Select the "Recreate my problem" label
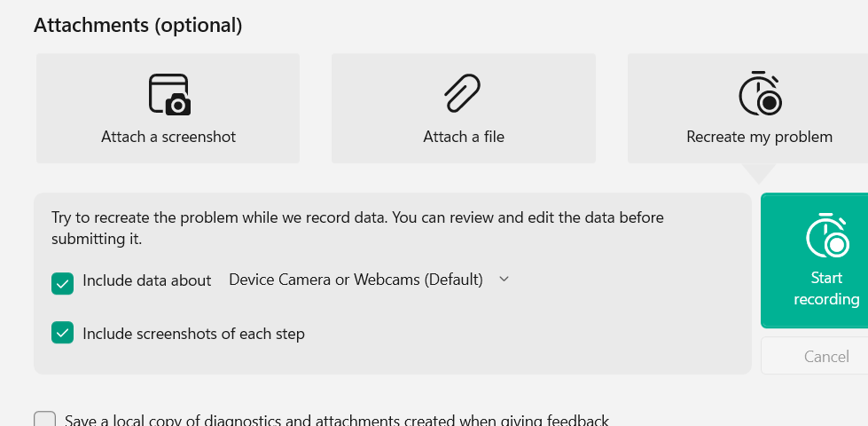Screen dimensions: 868x426 pos(759,137)
